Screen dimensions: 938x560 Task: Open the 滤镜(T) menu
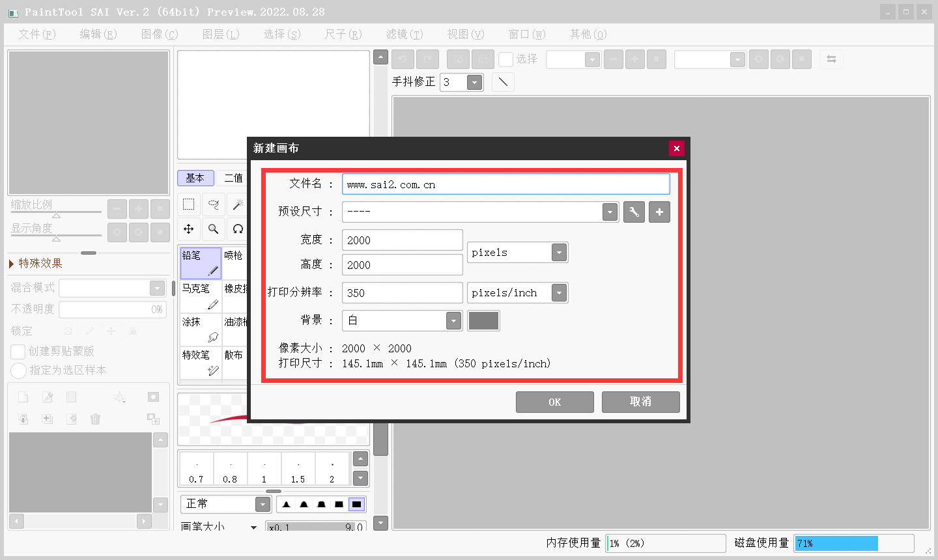pos(405,34)
